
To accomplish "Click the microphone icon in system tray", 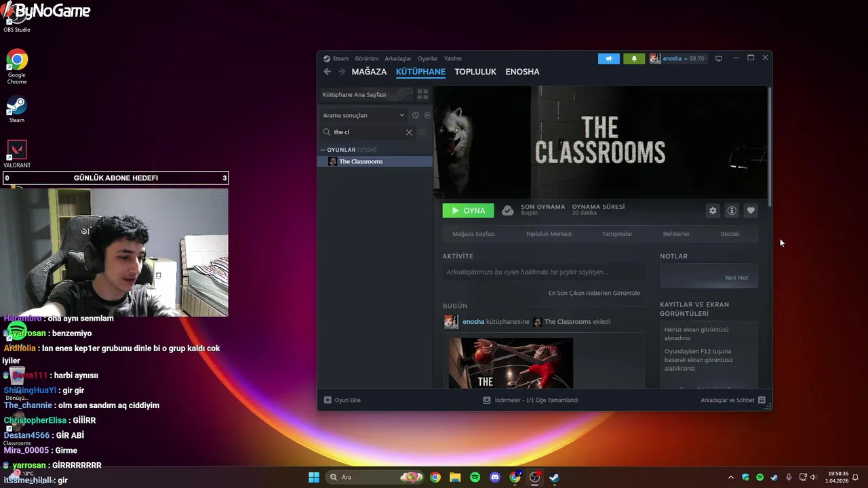I will (789, 477).
